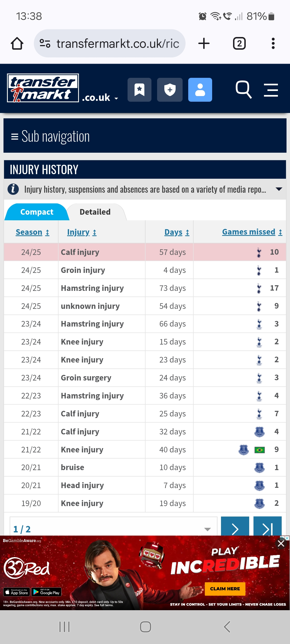
Task: Sort table by Season column
Action: click(x=32, y=232)
